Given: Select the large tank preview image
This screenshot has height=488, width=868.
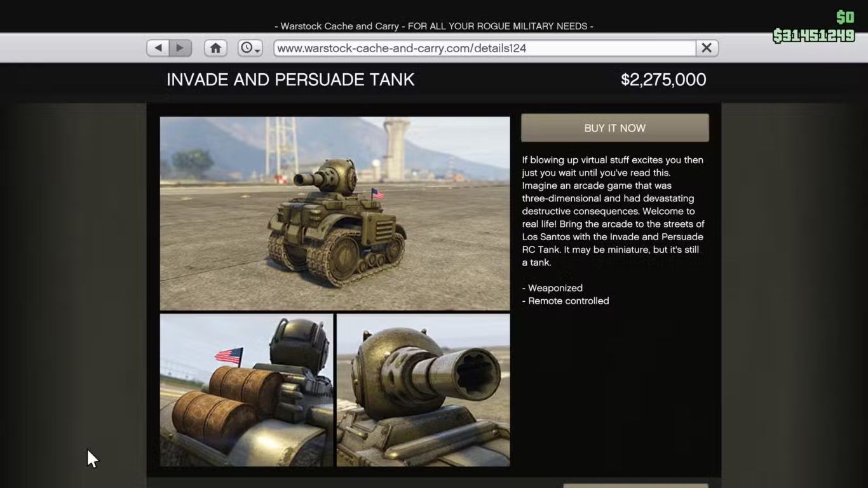Looking at the screenshot, I should point(334,213).
